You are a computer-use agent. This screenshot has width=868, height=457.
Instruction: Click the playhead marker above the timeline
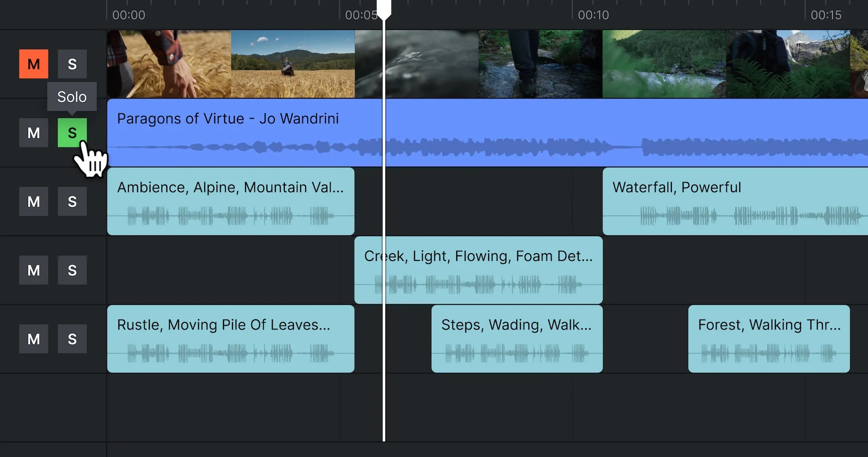pyautogui.click(x=384, y=8)
